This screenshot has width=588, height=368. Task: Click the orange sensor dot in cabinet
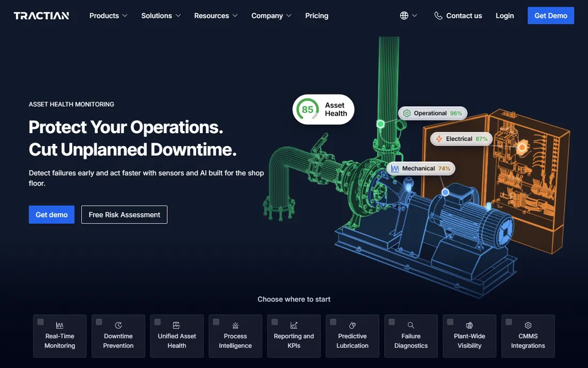click(522, 147)
